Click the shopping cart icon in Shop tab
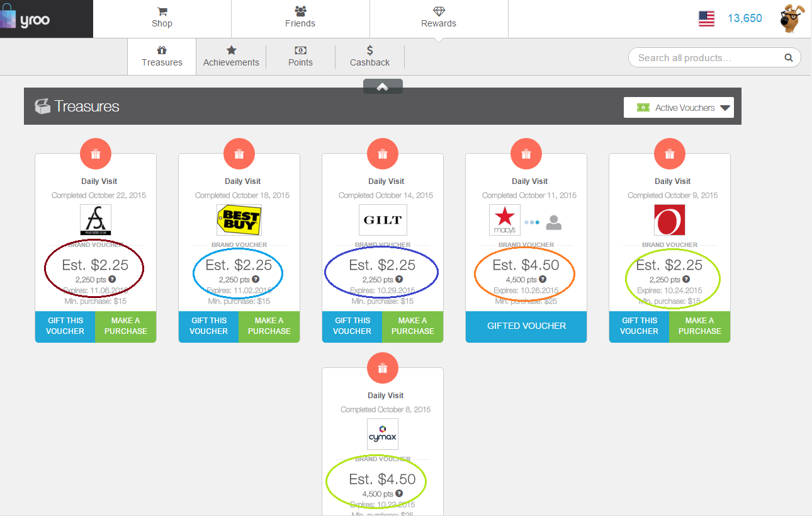Viewport: 812px width, 516px height. (x=162, y=11)
